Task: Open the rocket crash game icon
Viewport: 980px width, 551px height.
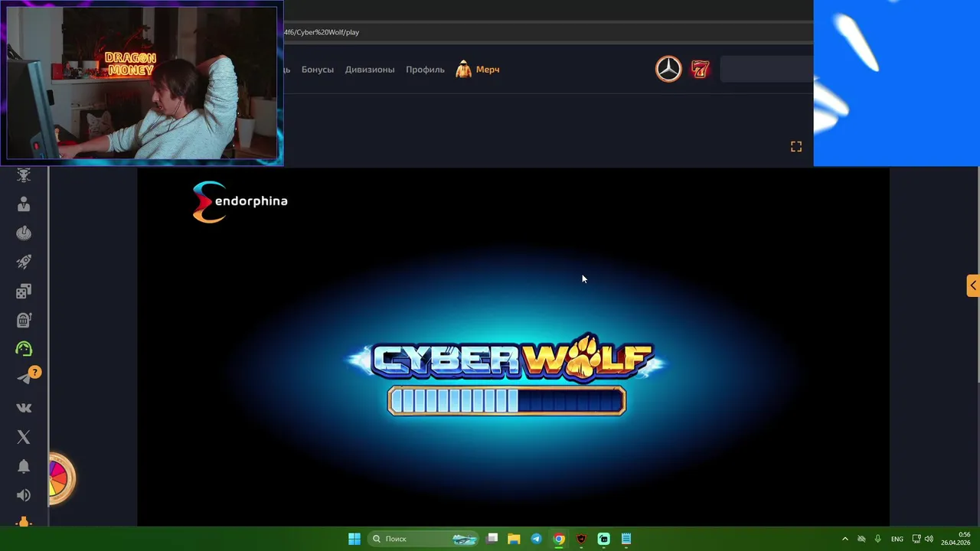Action: [24, 262]
